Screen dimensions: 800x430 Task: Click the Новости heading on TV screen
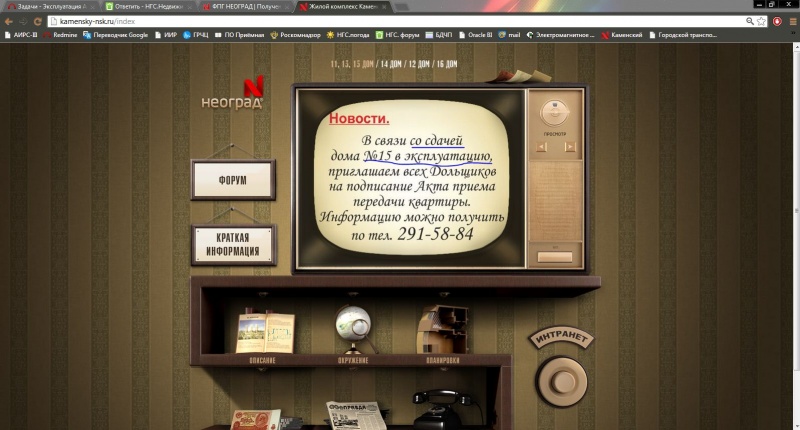coord(359,118)
